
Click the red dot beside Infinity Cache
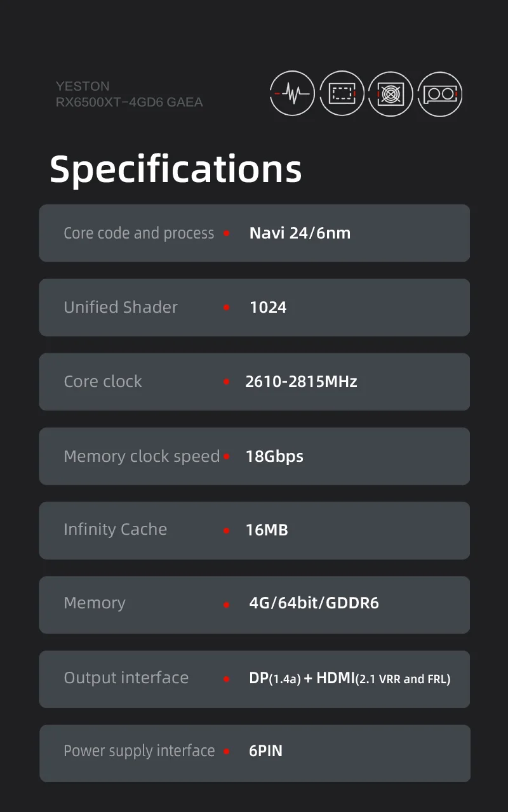click(227, 530)
